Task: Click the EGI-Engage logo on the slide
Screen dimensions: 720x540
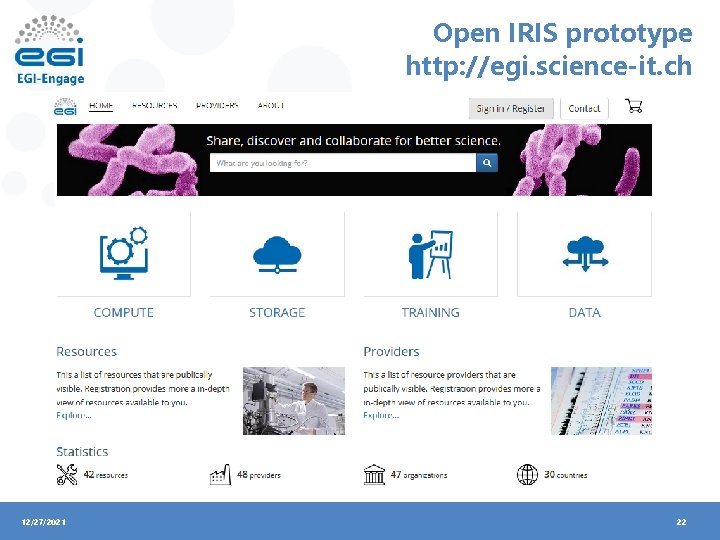Action: point(50,50)
